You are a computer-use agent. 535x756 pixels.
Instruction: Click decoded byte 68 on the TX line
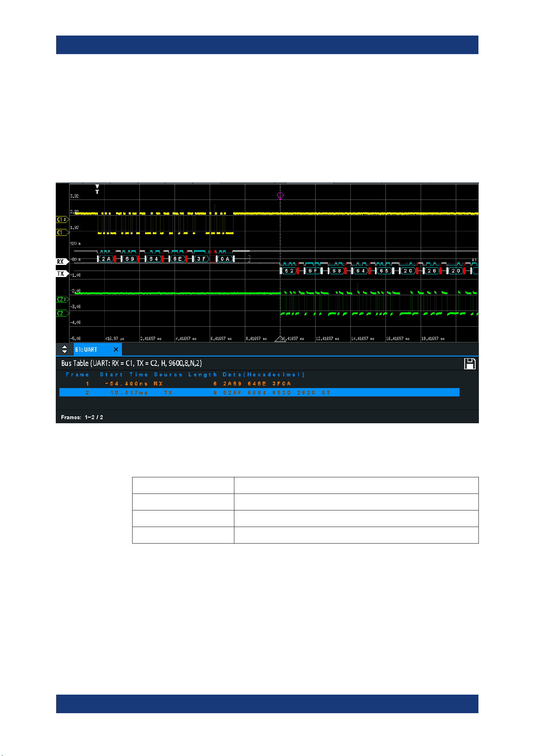click(x=337, y=271)
